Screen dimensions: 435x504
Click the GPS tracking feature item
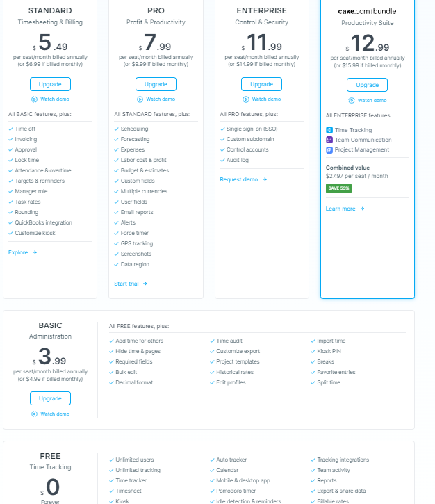coord(137,243)
